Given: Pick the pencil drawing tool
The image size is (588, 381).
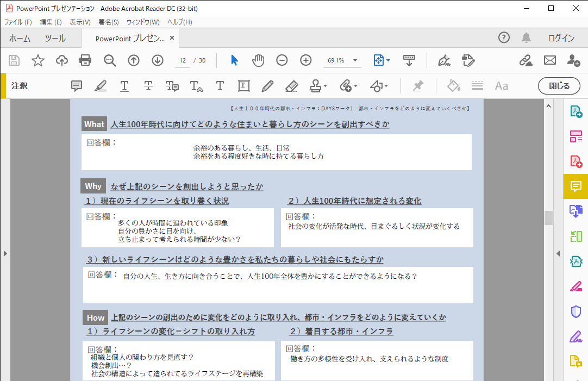Looking at the screenshot, I should click(267, 86).
